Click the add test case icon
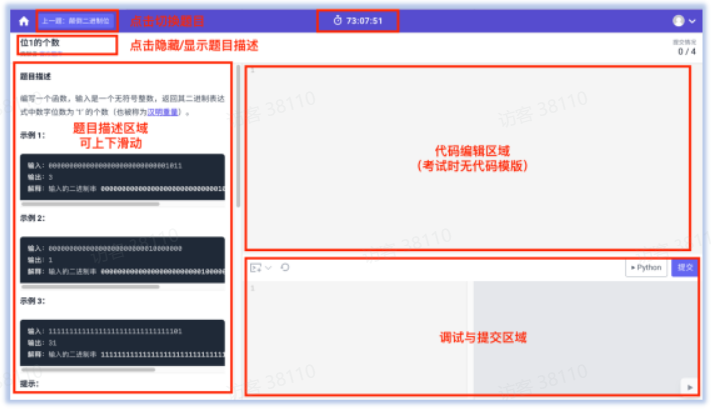 click(x=256, y=268)
